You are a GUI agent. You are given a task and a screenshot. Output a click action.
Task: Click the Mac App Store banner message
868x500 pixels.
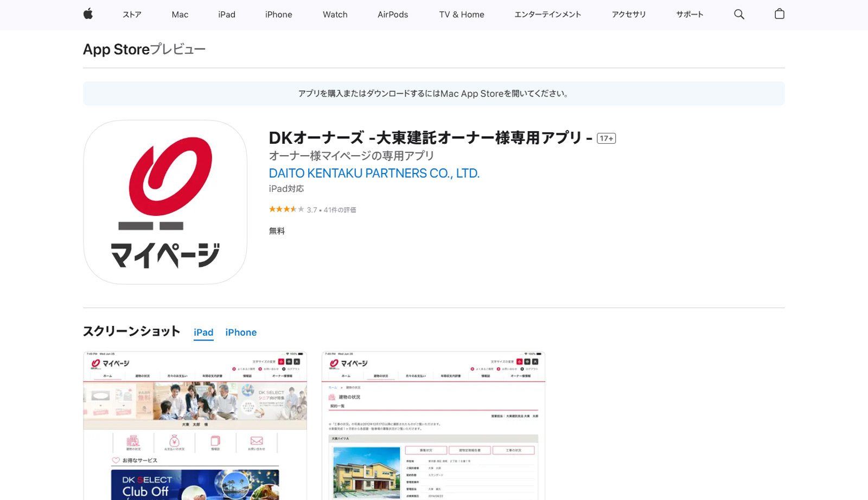click(x=434, y=93)
